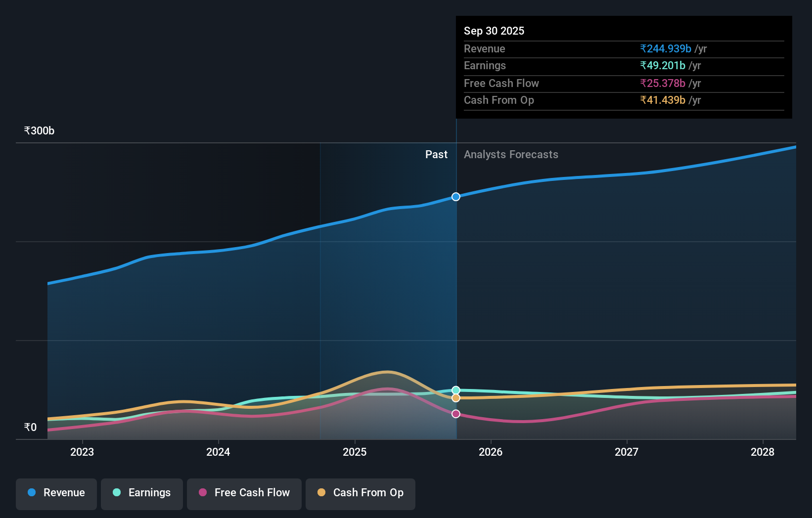Hide the Free Cash Flow series
Screen dimensions: 812x518
pos(244,493)
